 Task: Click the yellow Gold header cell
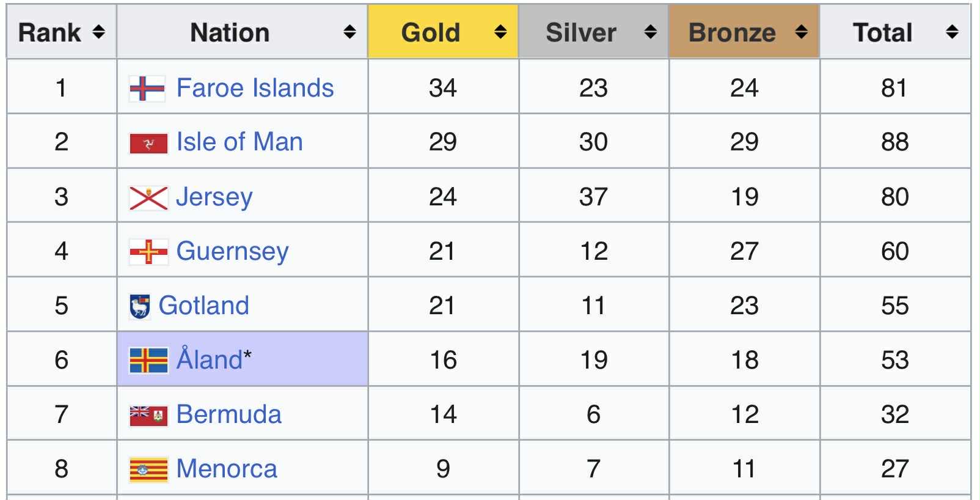click(x=431, y=32)
